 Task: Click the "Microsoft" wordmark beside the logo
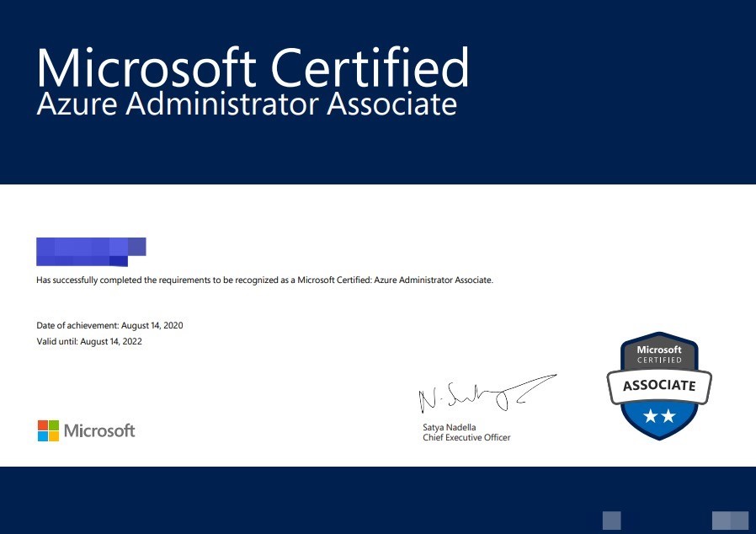(99, 430)
